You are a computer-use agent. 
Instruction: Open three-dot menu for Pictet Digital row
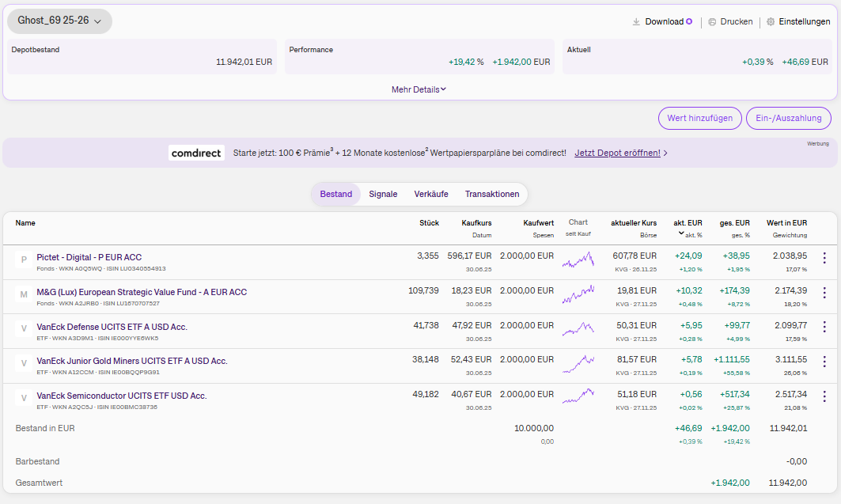pyautogui.click(x=824, y=258)
